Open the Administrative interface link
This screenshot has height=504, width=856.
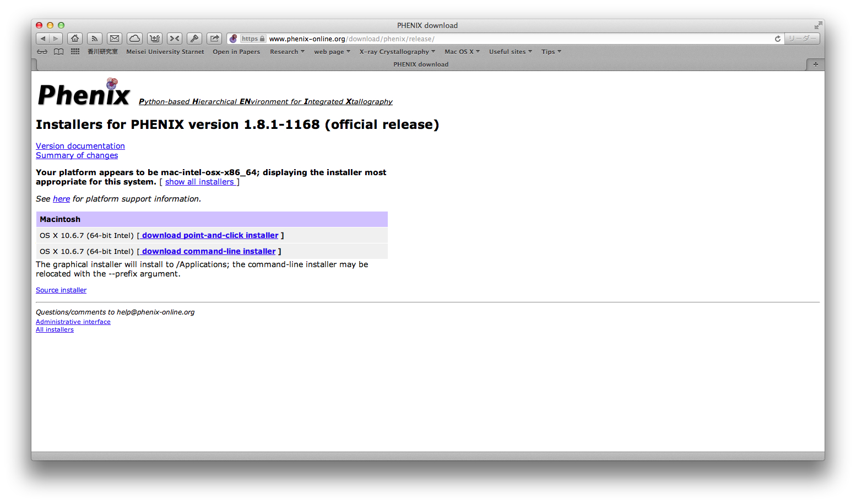(x=73, y=322)
